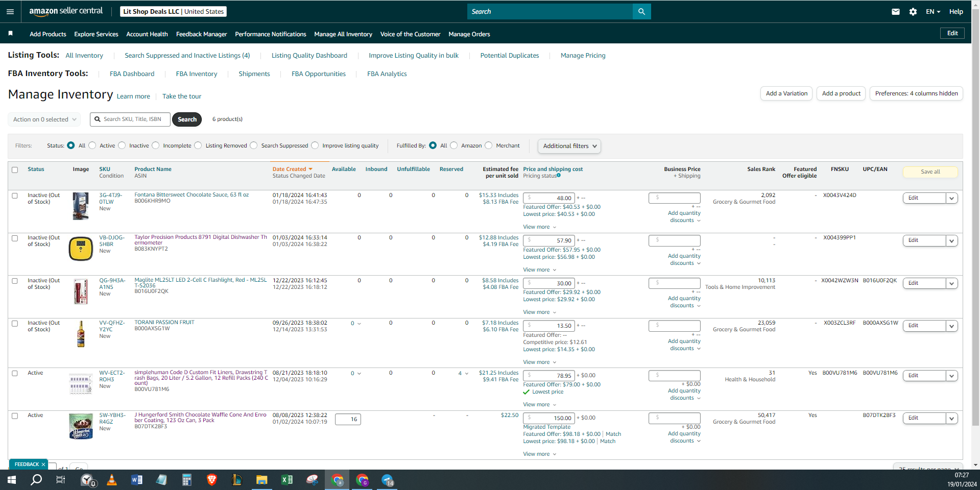The height and width of the screenshot is (490, 980).
Task: Choose Merchant in the Fulfilled By filter
Action: 489,145
